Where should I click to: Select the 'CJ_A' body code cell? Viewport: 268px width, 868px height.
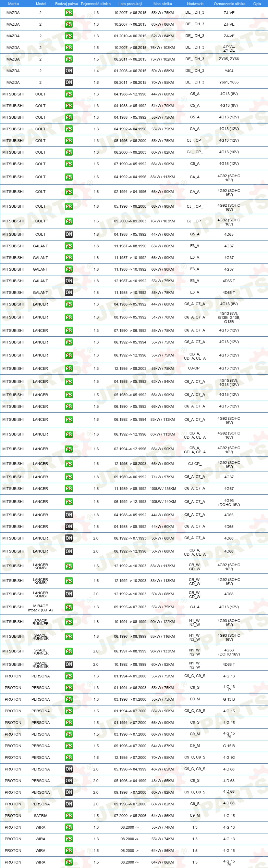coord(195,607)
